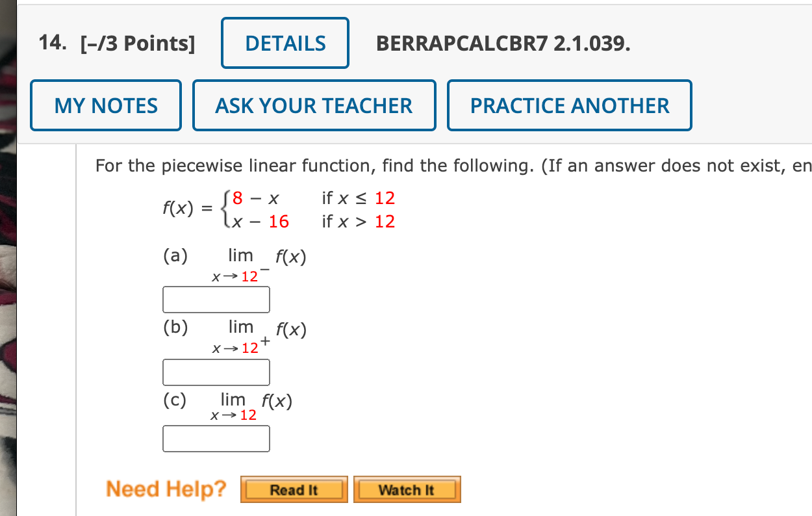Click the condition text 'if x > 12'

357,222
